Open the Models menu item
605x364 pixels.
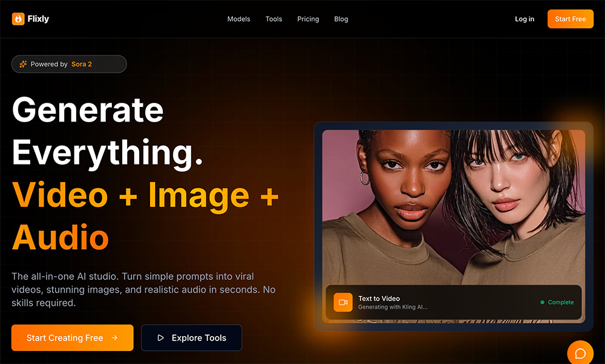click(238, 19)
